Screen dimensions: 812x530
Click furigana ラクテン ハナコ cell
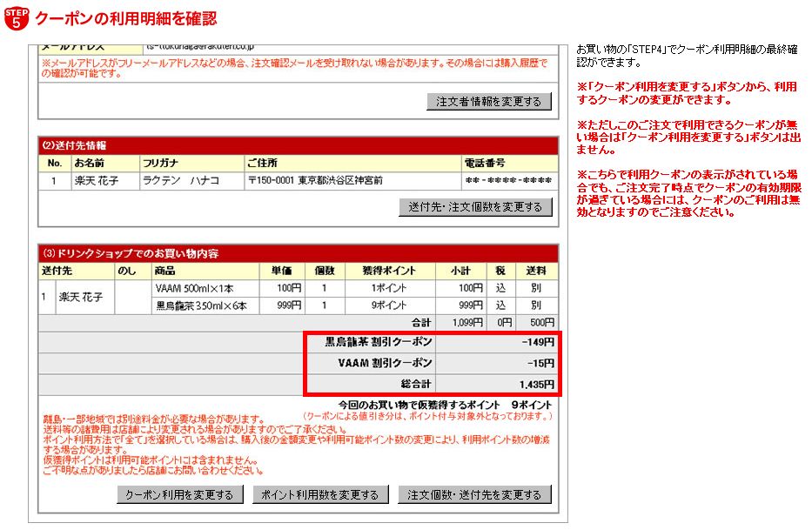tap(181, 181)
